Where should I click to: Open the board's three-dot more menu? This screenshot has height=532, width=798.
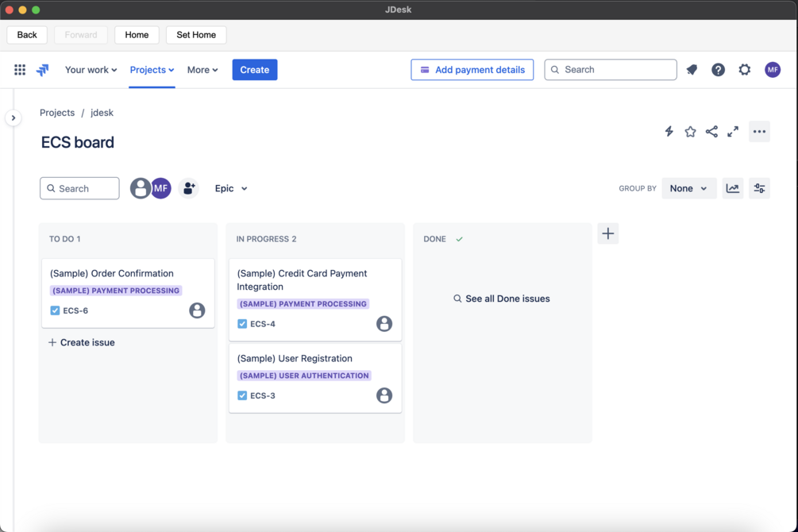pos(759,131)
